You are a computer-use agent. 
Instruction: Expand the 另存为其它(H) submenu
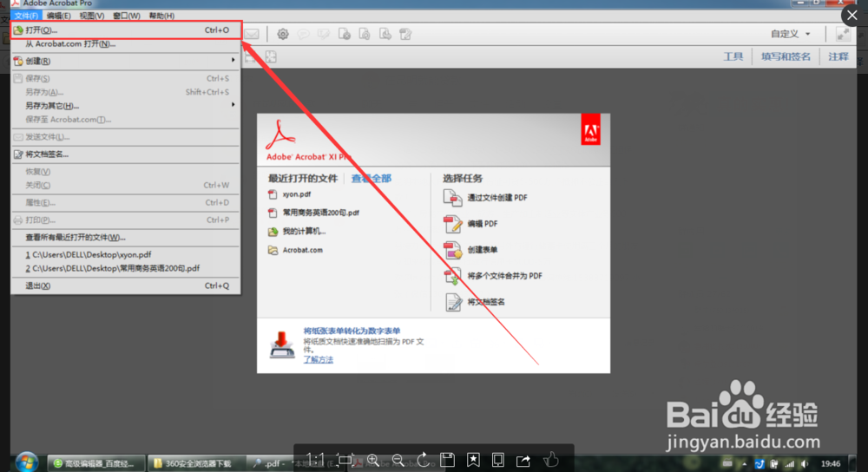coord(126,106)
